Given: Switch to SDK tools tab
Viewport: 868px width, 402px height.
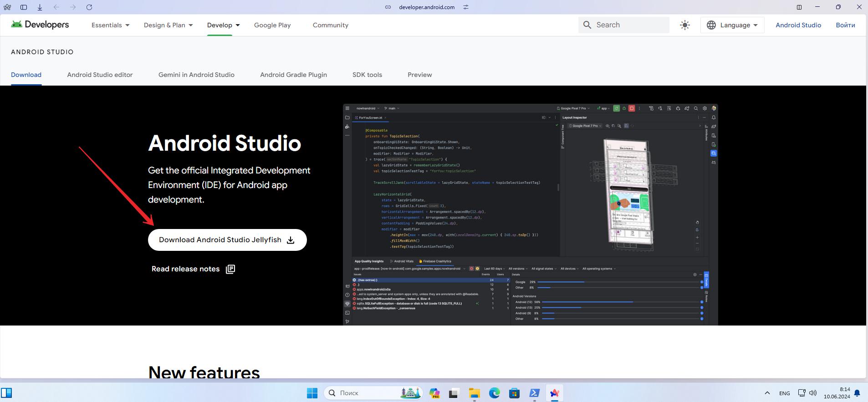Looking at the screenshot, I should (x=367, y=75).
